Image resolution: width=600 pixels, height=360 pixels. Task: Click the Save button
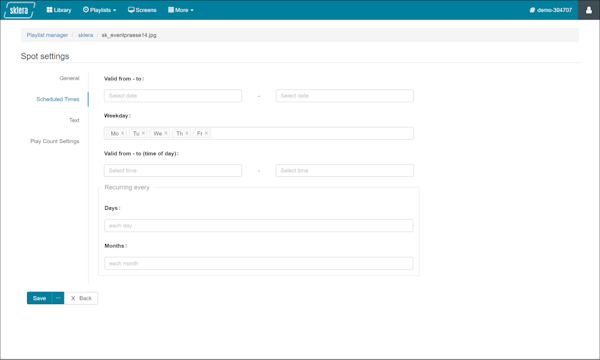(x=39, y=298)
